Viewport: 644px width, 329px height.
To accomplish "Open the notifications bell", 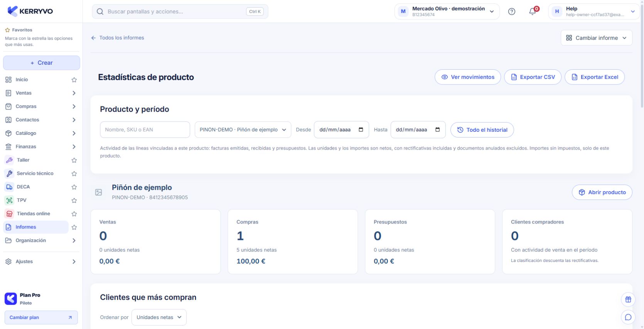I will [x=533, y=12].
